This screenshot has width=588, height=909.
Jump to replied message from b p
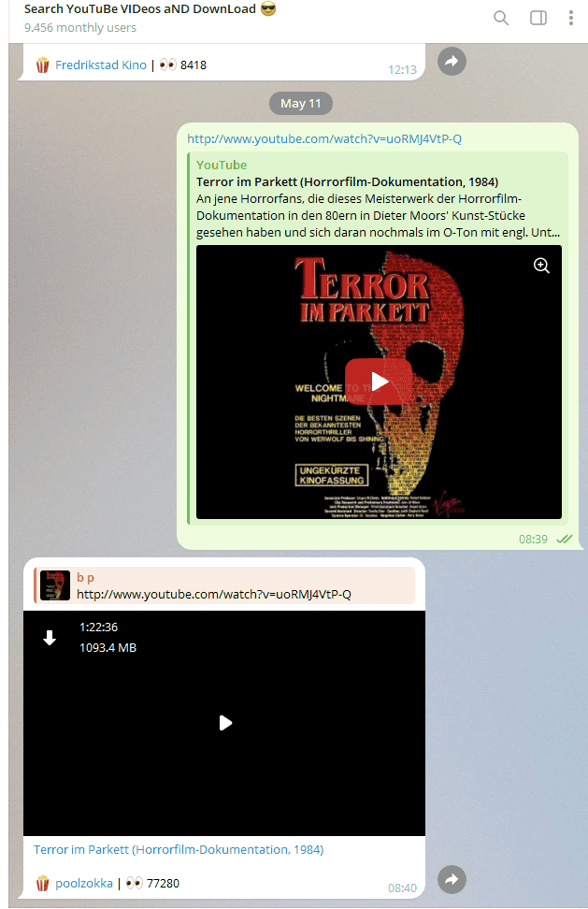(224, 585)
